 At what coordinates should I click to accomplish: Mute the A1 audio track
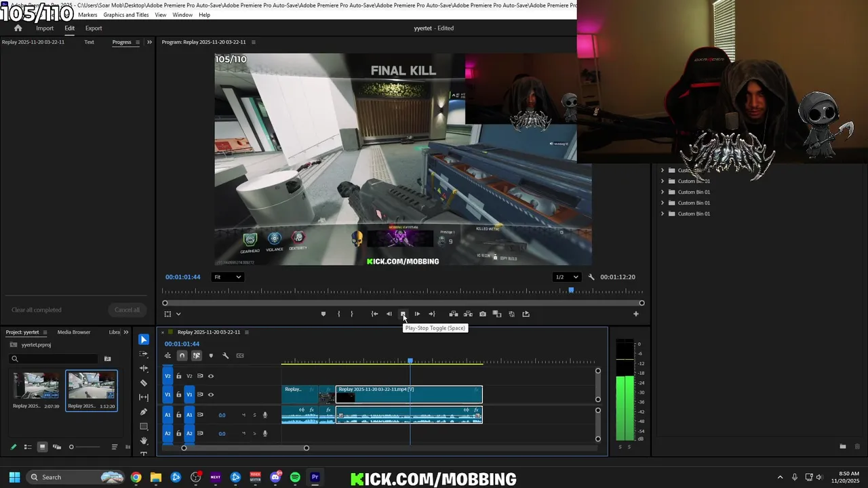243,415
